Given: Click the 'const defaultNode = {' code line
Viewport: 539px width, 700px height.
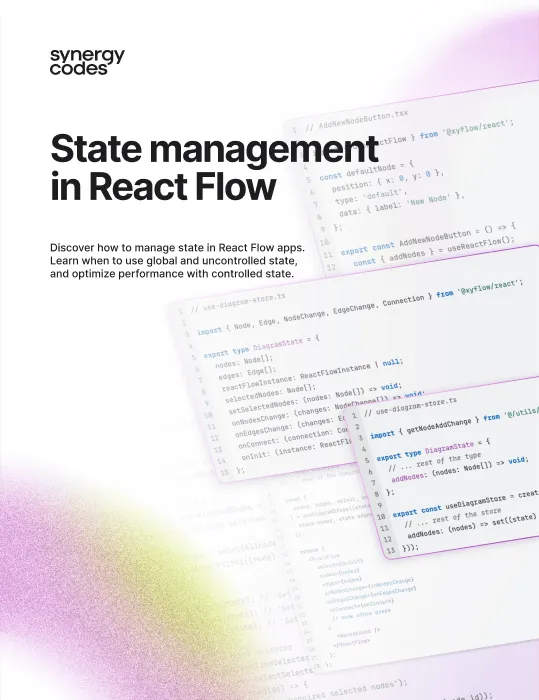Looking at the screenshot, I should pos(367,171).
